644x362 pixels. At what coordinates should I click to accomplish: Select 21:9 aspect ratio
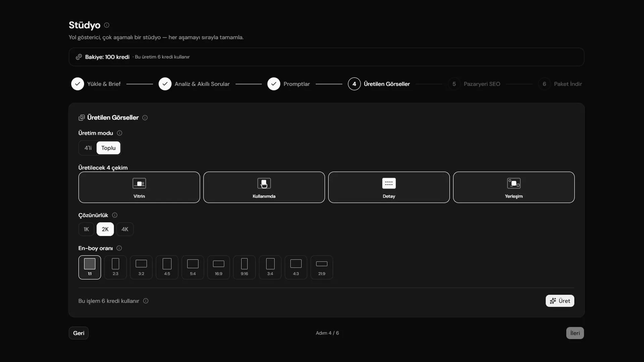(322, 267)
